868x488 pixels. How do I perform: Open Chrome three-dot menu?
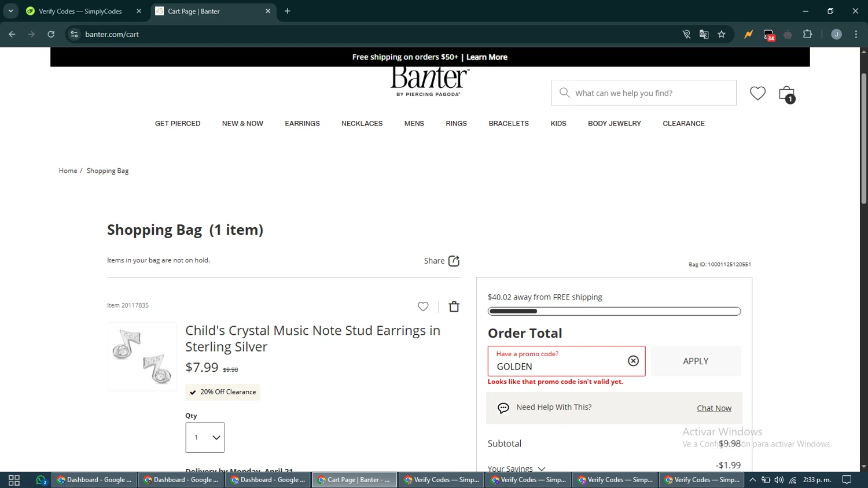tap(856, 34)
